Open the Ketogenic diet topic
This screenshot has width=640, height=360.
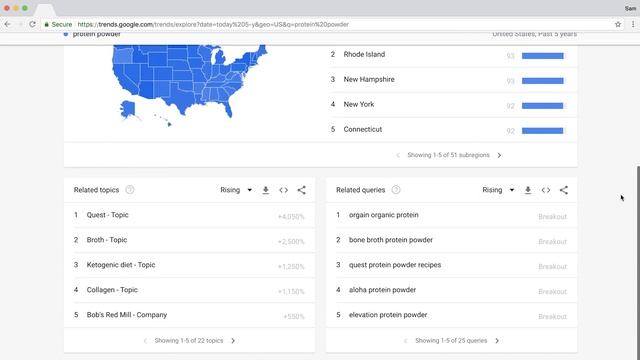click(121, 265)
